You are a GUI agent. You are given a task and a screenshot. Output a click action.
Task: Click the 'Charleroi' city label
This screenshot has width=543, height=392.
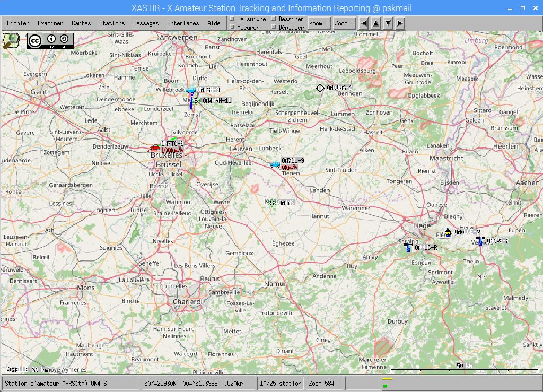[x=187, y=302]
